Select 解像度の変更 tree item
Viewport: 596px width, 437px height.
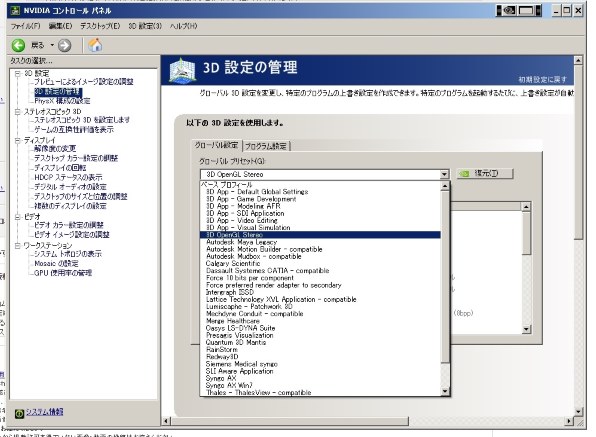pos(55,149)
